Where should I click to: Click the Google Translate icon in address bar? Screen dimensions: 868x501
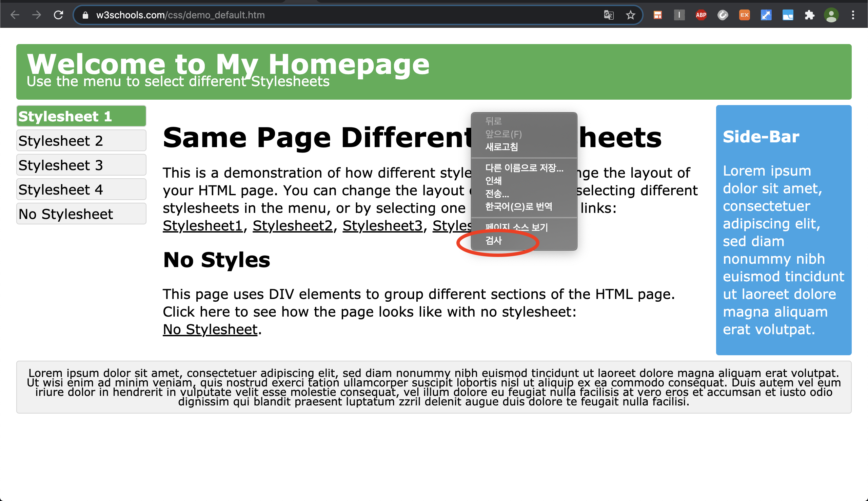tap(609, 15)
